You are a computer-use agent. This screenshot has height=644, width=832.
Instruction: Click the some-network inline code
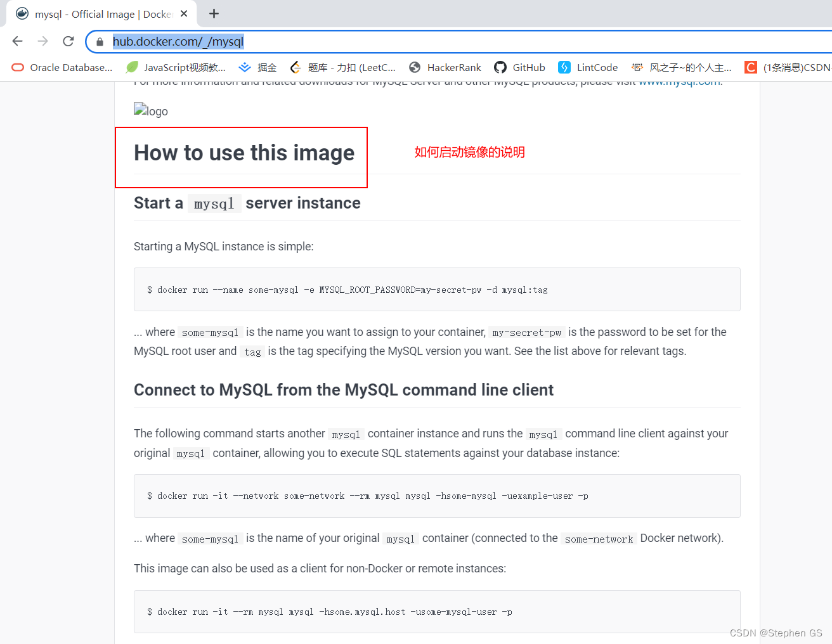click(599, 539)
